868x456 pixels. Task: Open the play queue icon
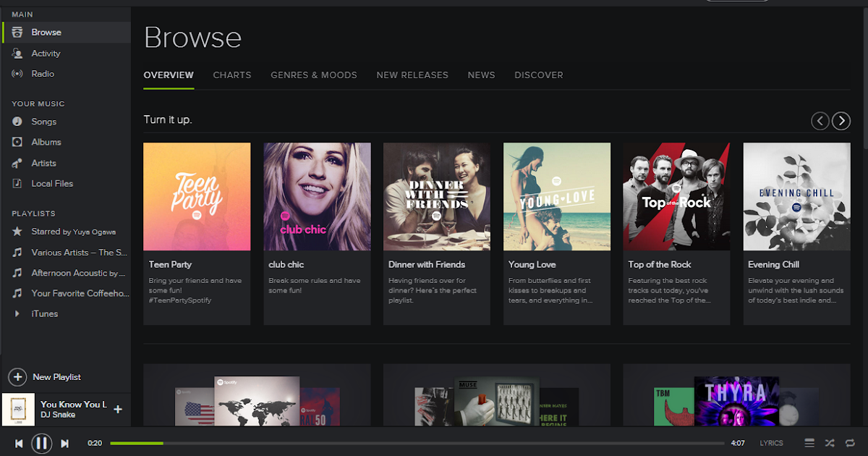809,443
